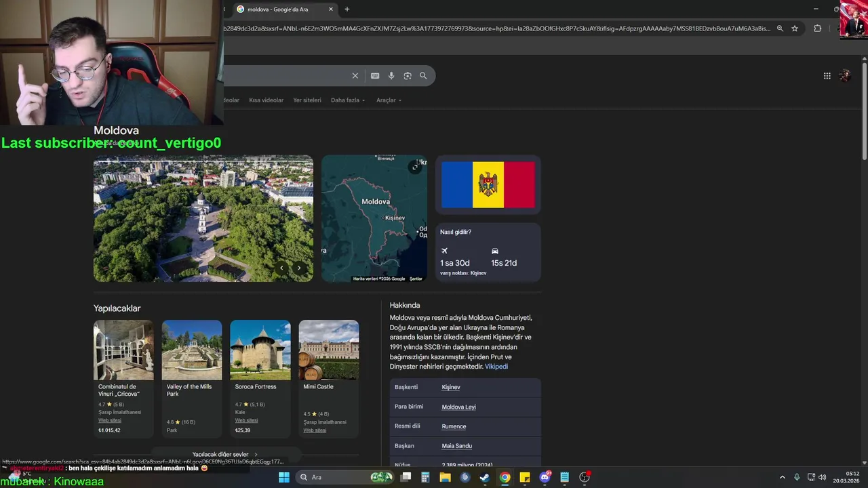Open the Moldova map preview

374,218
